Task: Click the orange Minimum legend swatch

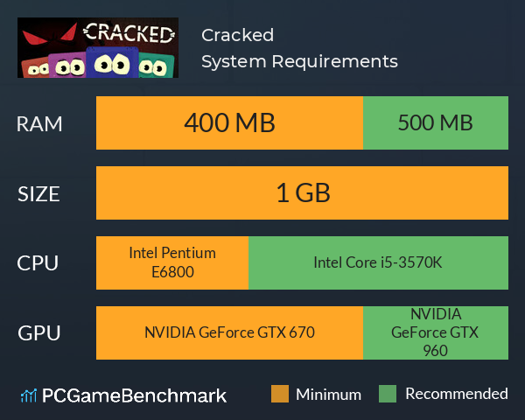Action: [280, 394]
